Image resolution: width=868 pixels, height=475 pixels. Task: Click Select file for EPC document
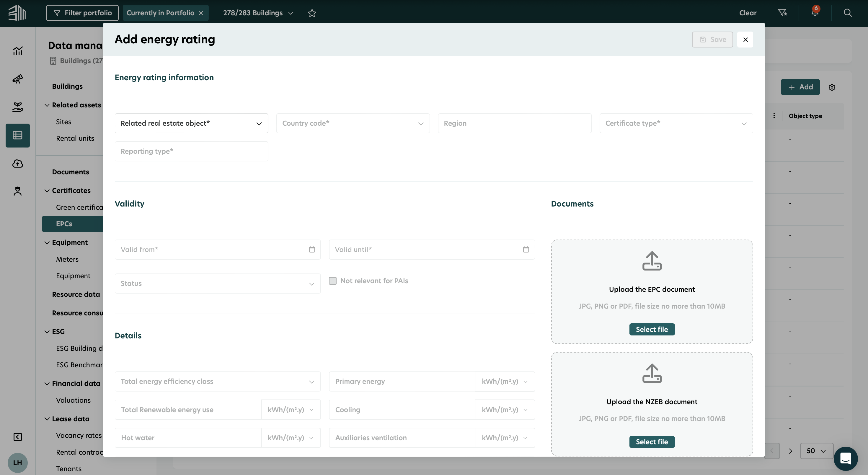[x=651, y=329]
